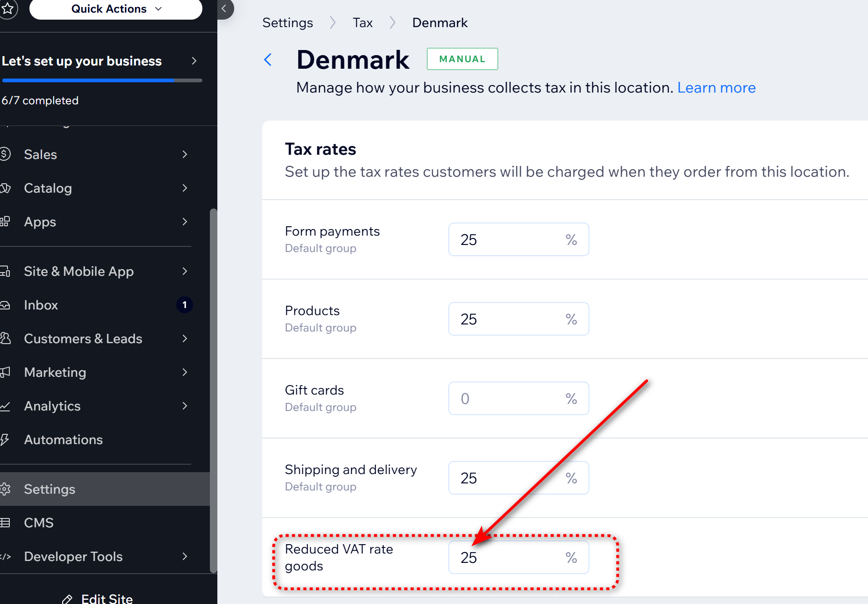Image resolution: width=868 pixels, height=604 pixels.
Task: Open the Analytics menu item
Action: click(x=52, y=406)
